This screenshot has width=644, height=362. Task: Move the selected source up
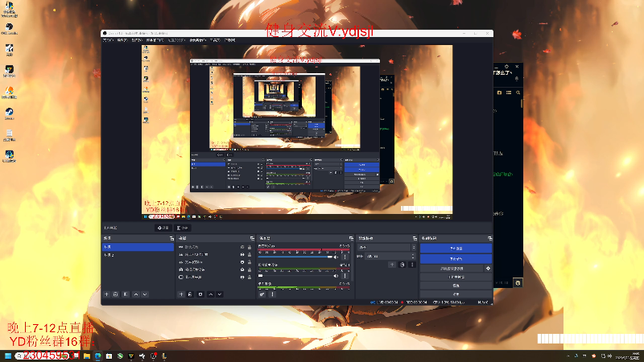point(211,294)
